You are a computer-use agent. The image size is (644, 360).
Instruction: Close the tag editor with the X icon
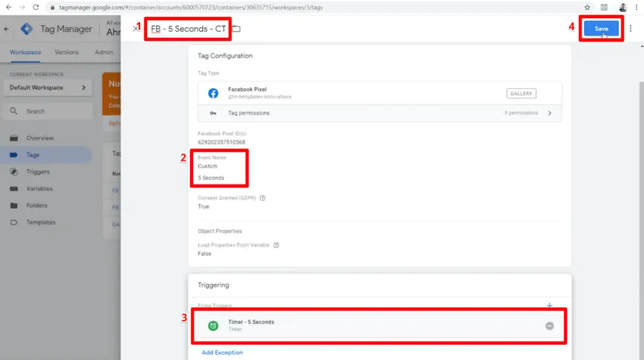click(x=135, y=29)
